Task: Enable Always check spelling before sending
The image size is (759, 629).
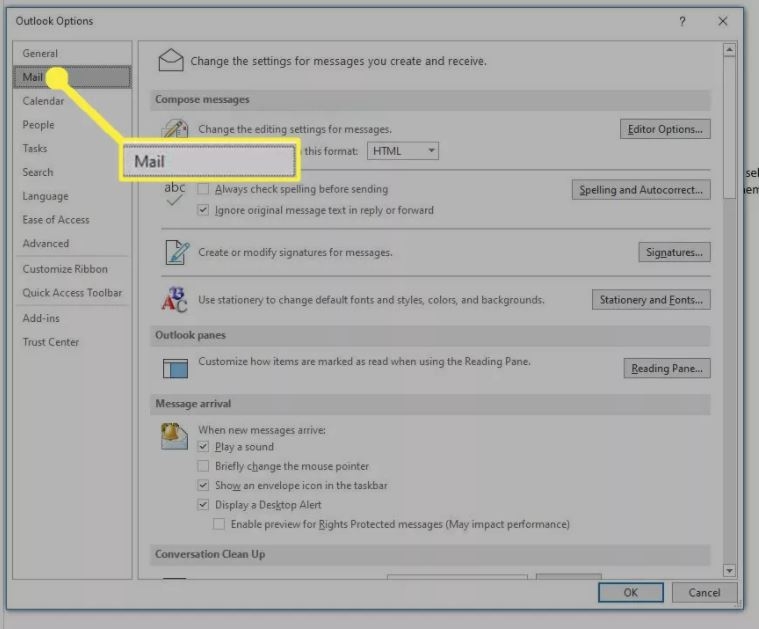Action: [x=203, y=189]
